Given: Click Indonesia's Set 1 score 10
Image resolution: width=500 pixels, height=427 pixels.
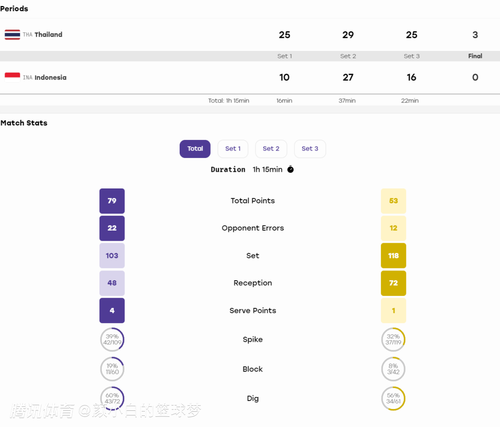Looking at the screenshot, I should pyautogui.click(x=284, y=77).
